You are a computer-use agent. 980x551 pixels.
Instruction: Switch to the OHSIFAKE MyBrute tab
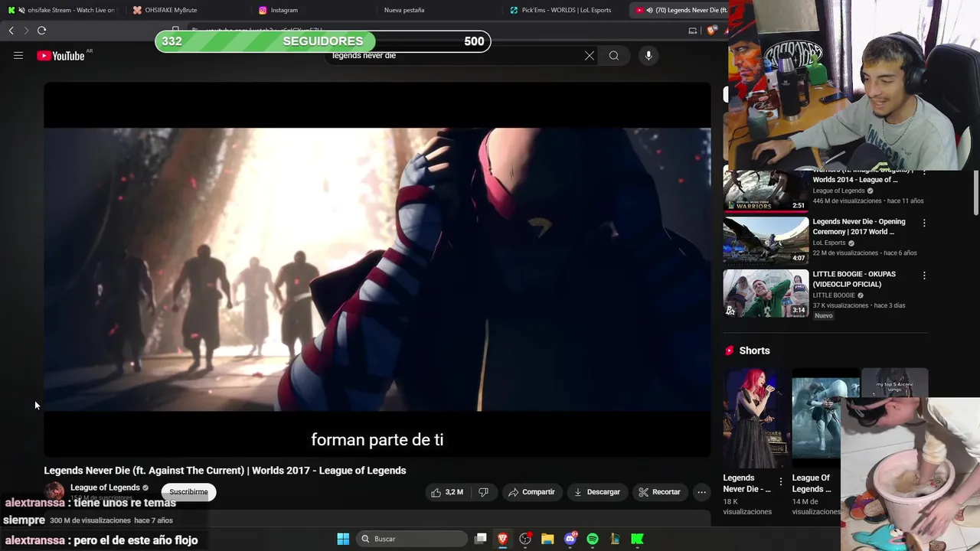(185, 10)
